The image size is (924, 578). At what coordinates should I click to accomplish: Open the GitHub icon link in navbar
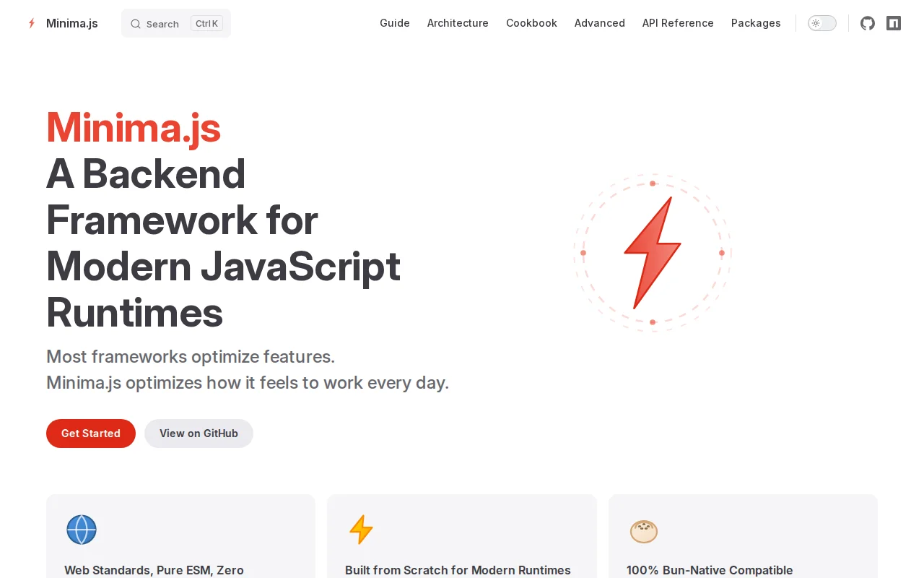pos(868,23)
